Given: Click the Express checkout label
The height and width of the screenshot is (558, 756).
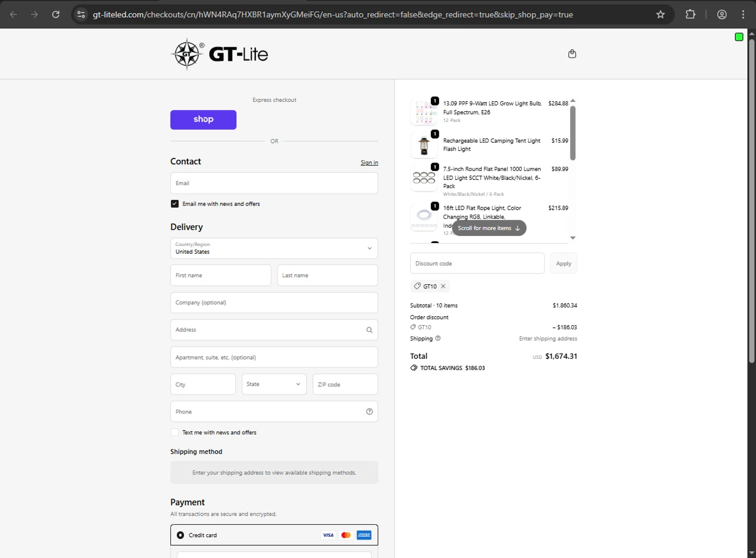Looking at the screenshot, I should 274,100.
